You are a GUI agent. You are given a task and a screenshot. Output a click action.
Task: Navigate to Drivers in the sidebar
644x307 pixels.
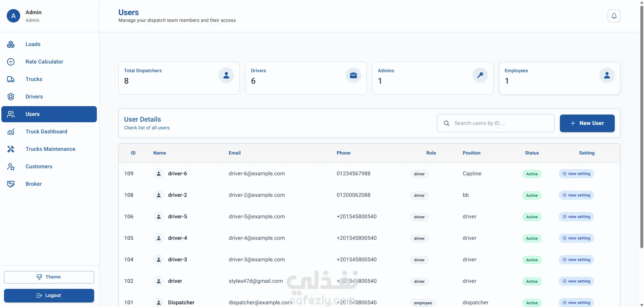[x=49, y=97]
